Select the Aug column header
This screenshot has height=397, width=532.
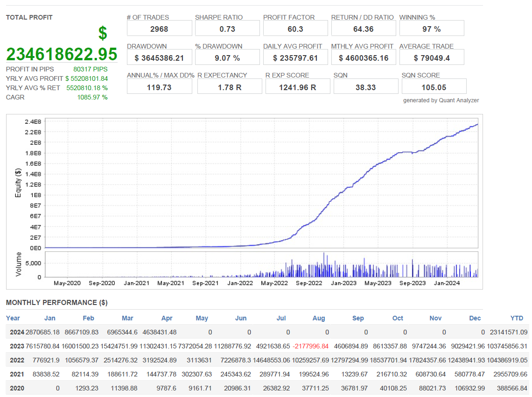click(x=319, y=318)
